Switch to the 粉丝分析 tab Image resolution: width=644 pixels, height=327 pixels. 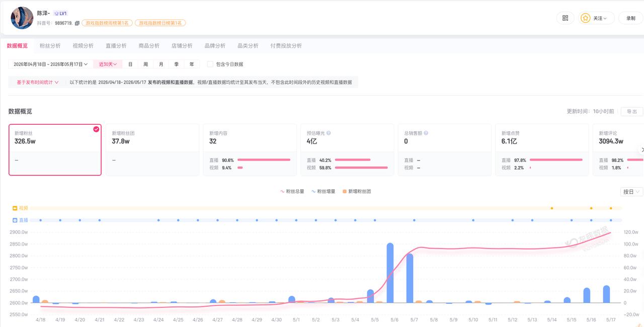point(50,46)
